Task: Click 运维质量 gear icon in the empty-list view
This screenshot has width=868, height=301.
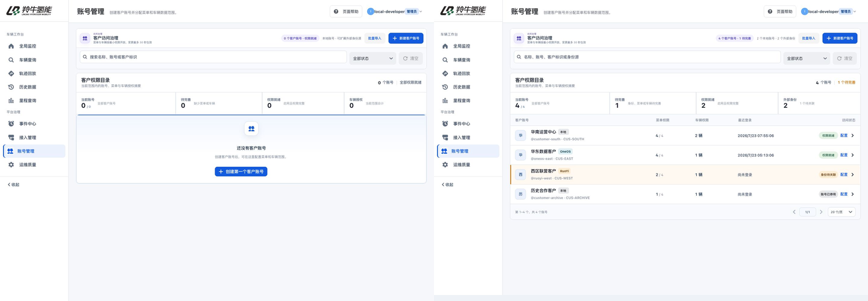Action: coord(11,165)
